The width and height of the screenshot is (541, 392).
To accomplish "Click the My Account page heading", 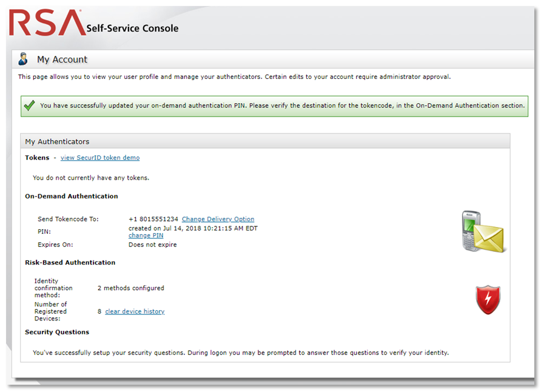I will 62,59.
